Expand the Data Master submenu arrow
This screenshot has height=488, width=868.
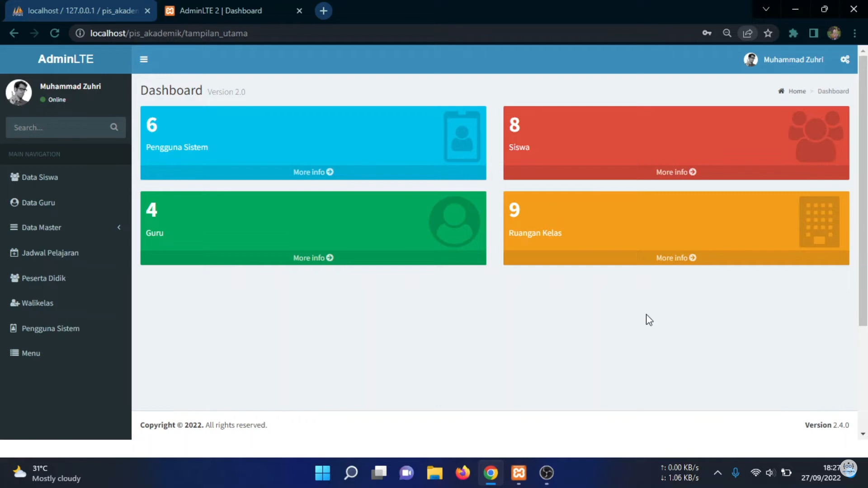coord(119,227)
